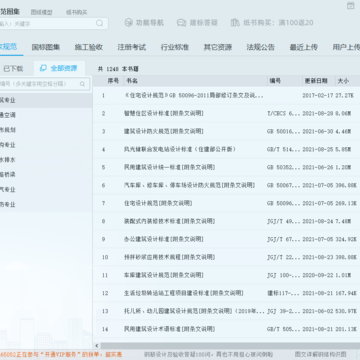Click 预拌砂浆应用技术规程[附条文说明] row
The width and height of the screenshot is (360, 360).
[227, 257]
